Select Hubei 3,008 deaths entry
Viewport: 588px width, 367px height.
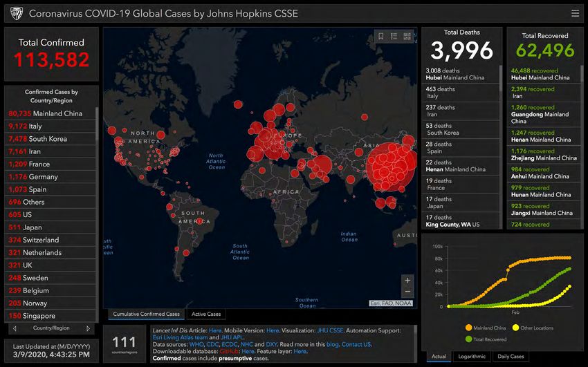[461, 74]
